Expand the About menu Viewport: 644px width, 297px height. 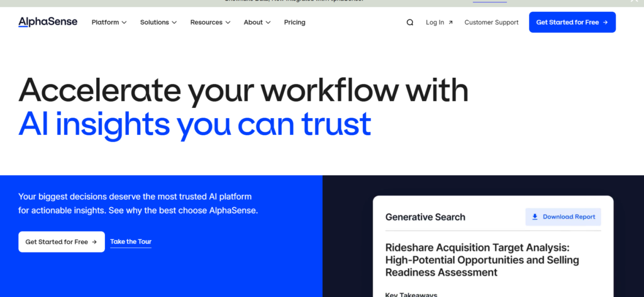click(x=257, y=22)
